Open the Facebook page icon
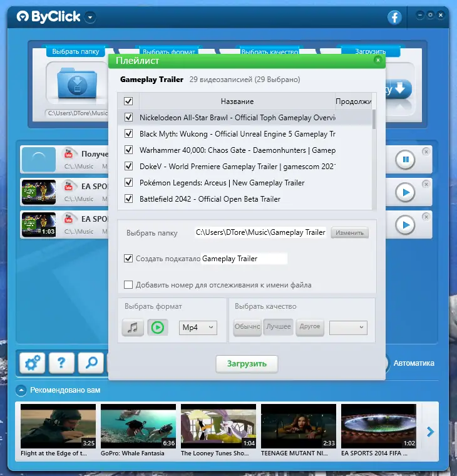457x476 pixels. [x=394, y=18]
